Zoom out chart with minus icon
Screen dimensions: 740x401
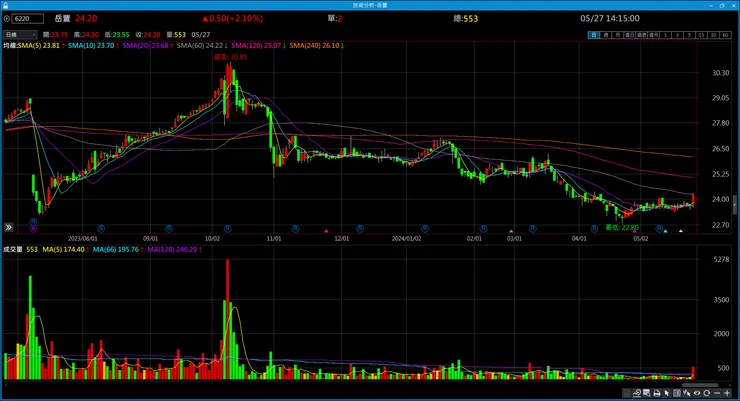coord(717,393)
